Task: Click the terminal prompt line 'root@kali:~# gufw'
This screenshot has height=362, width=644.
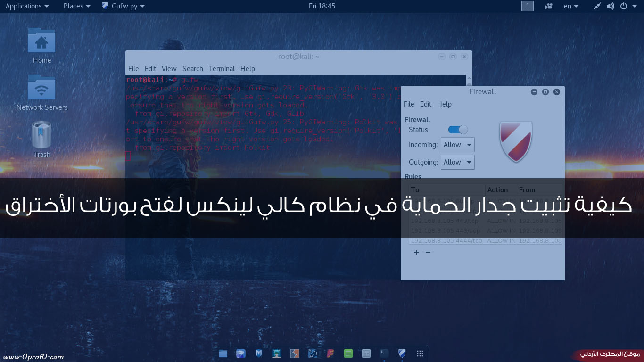Action: (162, 80)
